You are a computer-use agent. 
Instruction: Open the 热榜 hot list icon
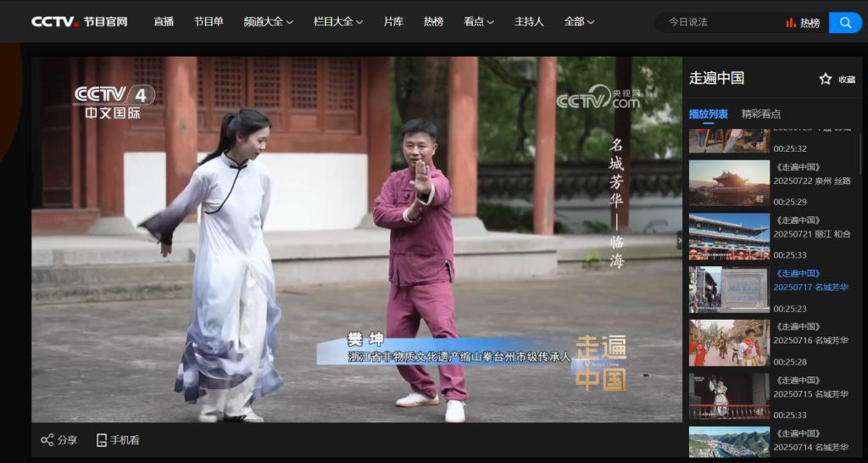coord(802,23)
